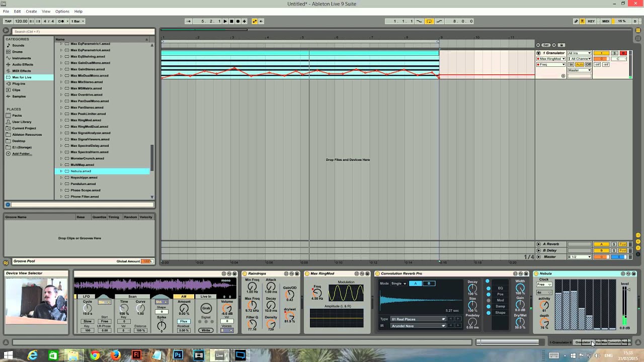
Task: Solo the Granulator track
Action: coord(614,53)
